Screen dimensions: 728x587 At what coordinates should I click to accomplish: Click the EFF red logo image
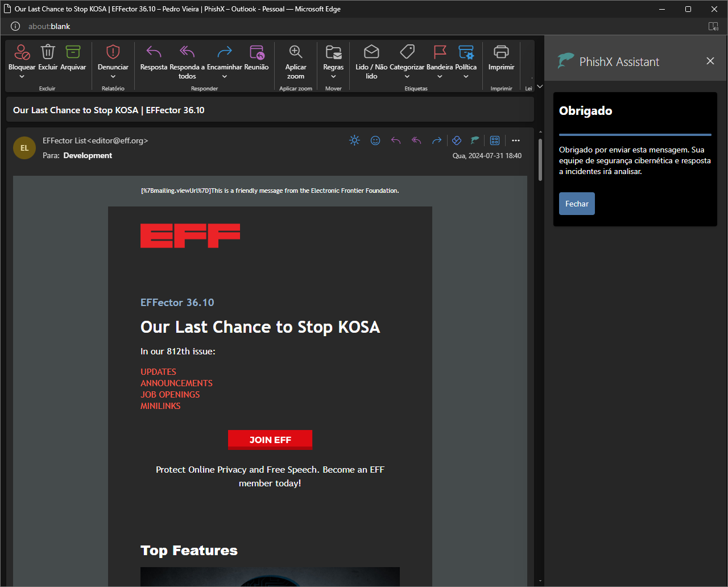190,235
